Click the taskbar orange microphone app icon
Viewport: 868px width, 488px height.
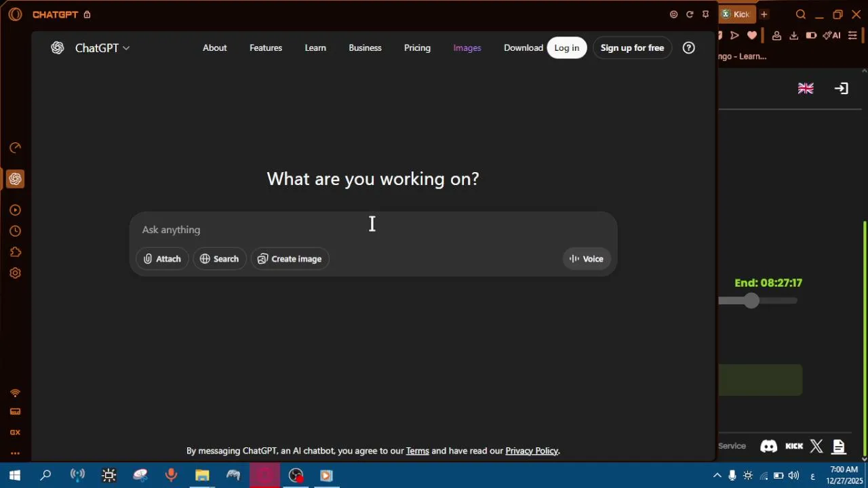[171, 475]
